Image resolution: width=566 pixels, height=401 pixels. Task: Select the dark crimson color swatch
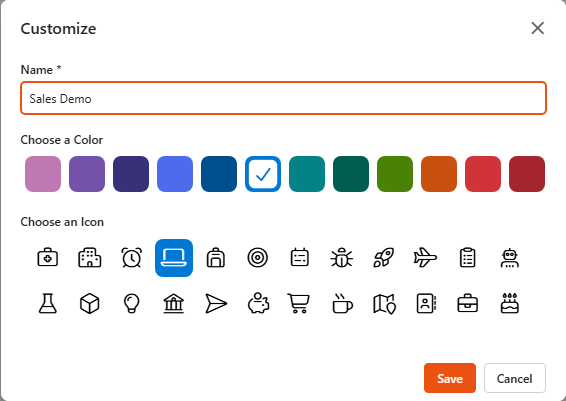coord(527,174)
